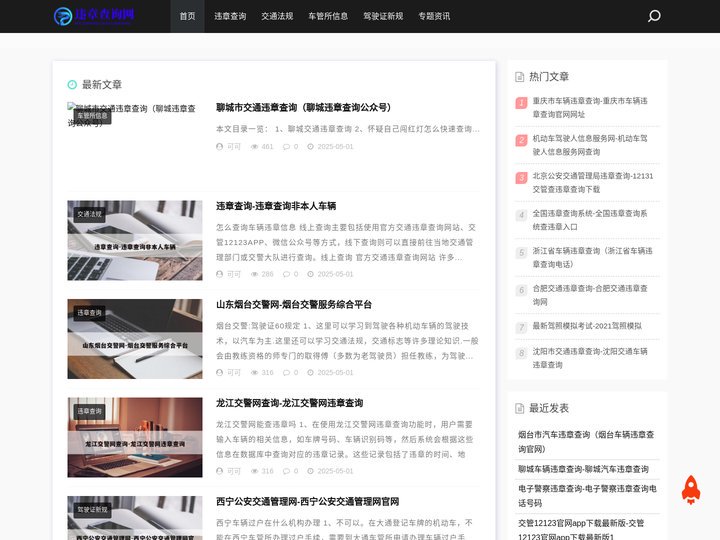Image resolution: width=720 pixels, height=540 pixels.
Task: Click the rank 3 badge in 热门文章
Action: pyautogui.click(x=521, y=178)
